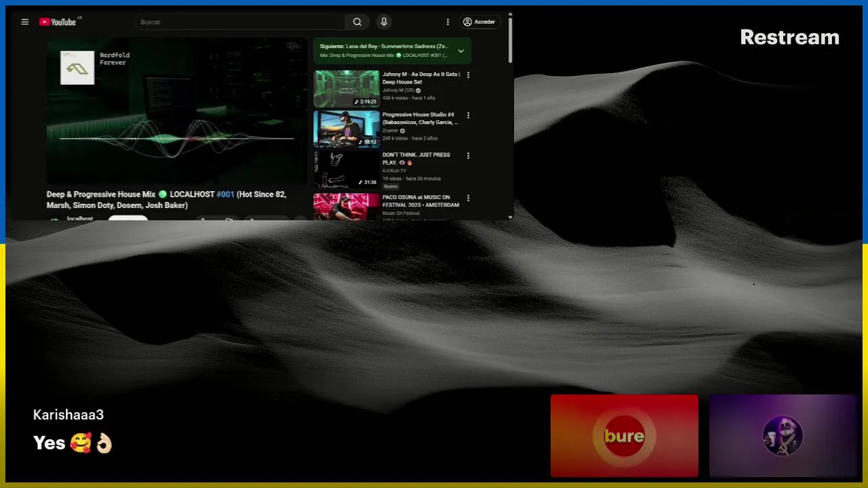Click the Deep & Progressive House Mix video player

point(177,110)
